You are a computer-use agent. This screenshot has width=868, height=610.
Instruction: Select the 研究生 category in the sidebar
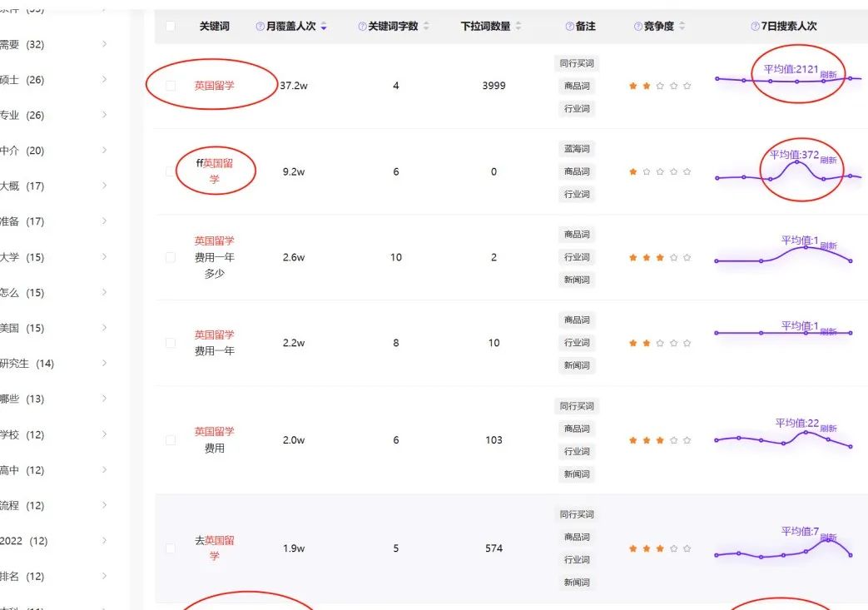(x=23, y=363)
